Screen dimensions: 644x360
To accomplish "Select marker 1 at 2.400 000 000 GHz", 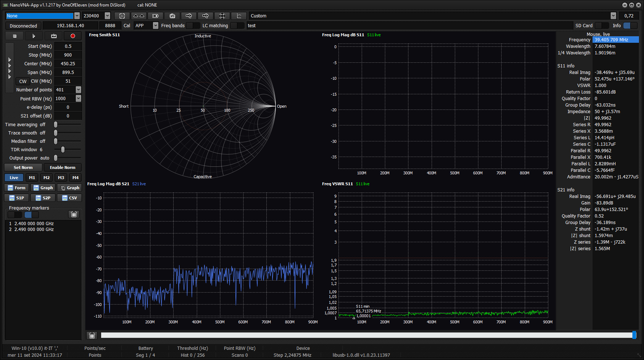I will coord(32,224).
